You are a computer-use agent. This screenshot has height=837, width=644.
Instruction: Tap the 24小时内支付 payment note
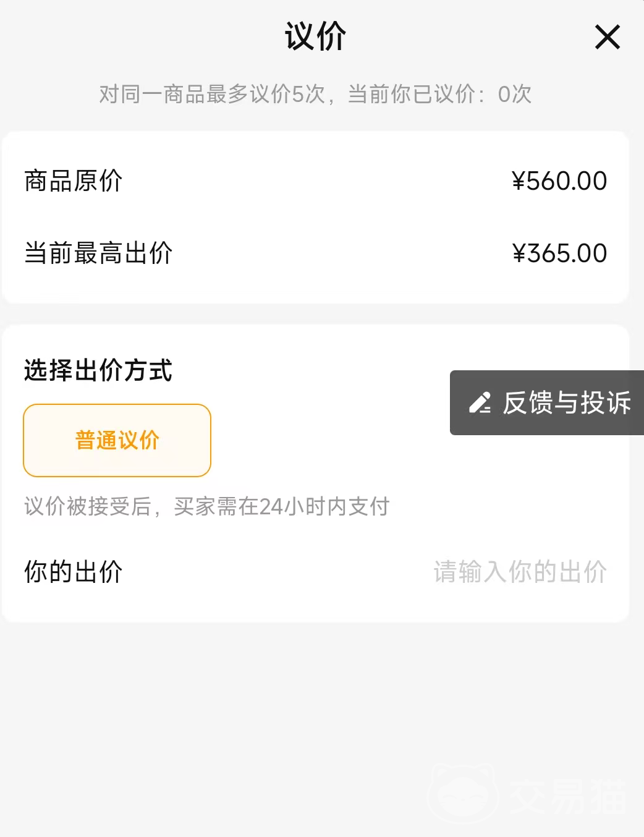tap(324, 507)
